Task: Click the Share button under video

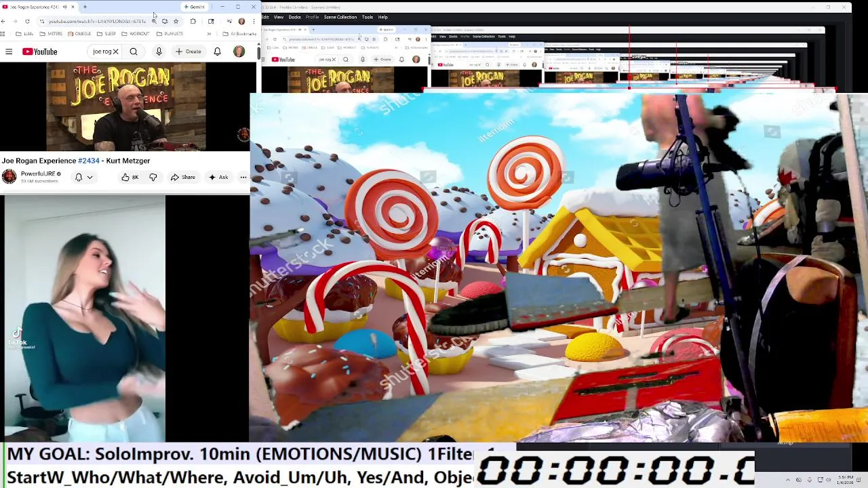Action: click(183, 177)
